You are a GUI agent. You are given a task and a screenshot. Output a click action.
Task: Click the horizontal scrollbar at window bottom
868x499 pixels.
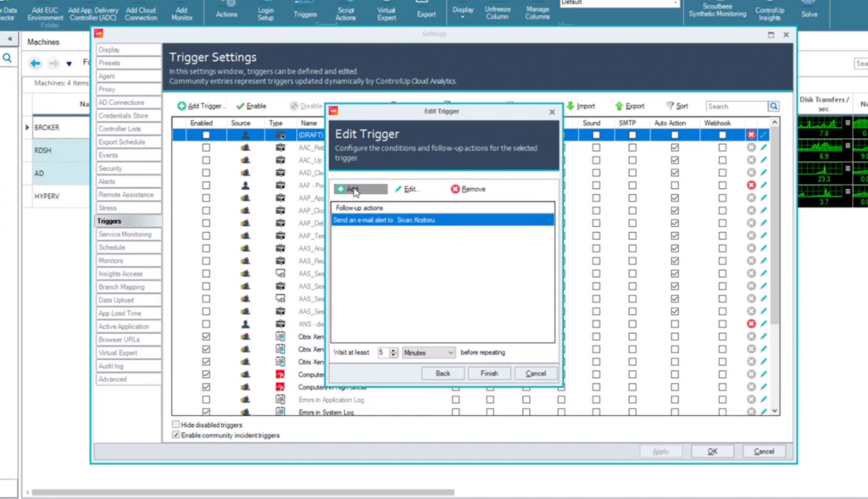[x=243, y=492]
